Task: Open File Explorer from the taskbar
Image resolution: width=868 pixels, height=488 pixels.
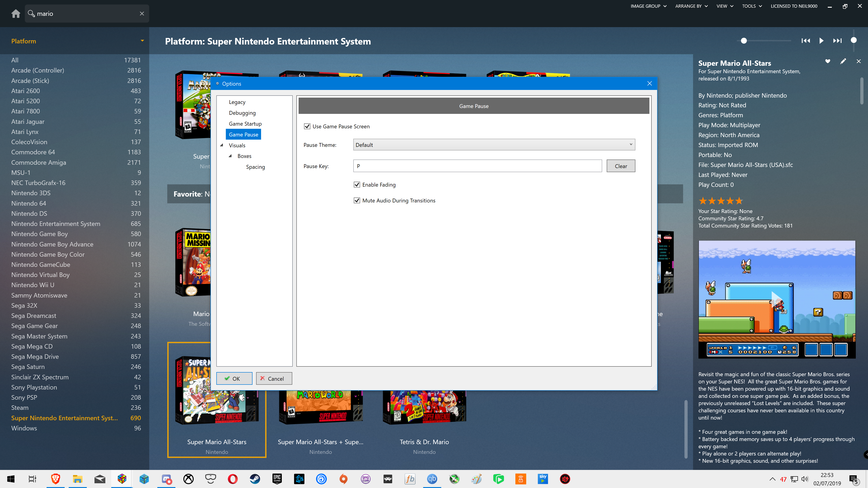Action: (78, 479)
